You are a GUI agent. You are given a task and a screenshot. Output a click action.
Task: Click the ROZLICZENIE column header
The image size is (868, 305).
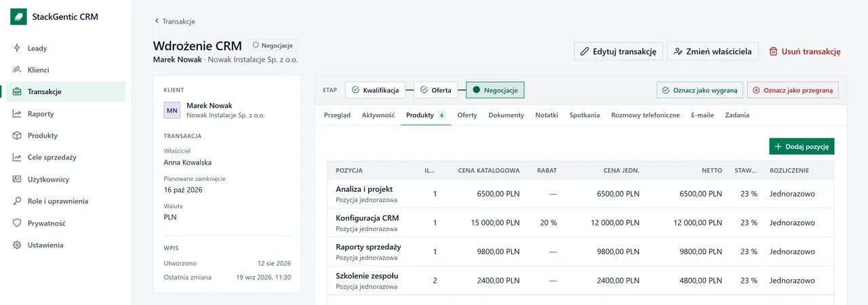pos(789,171)
